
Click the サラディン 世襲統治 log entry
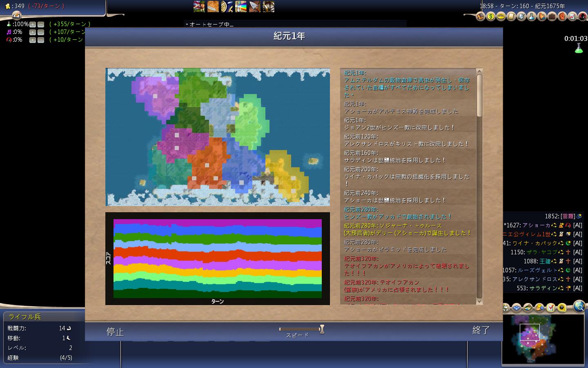click(408, 157)
